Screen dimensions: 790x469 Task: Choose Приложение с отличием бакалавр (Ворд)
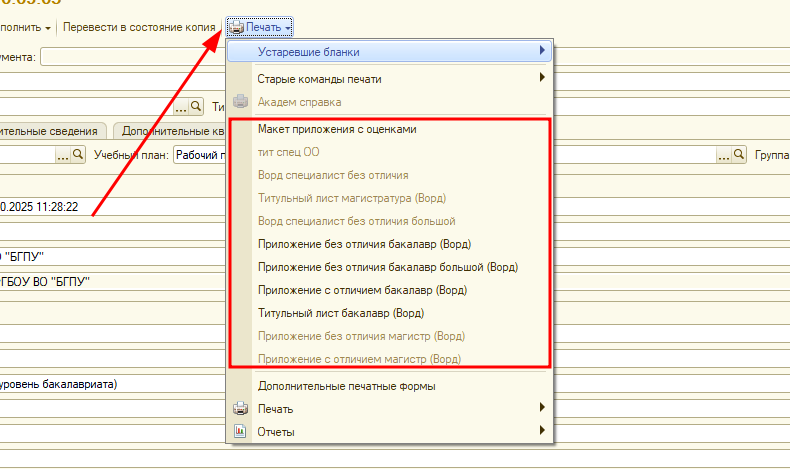coord(362,290)
